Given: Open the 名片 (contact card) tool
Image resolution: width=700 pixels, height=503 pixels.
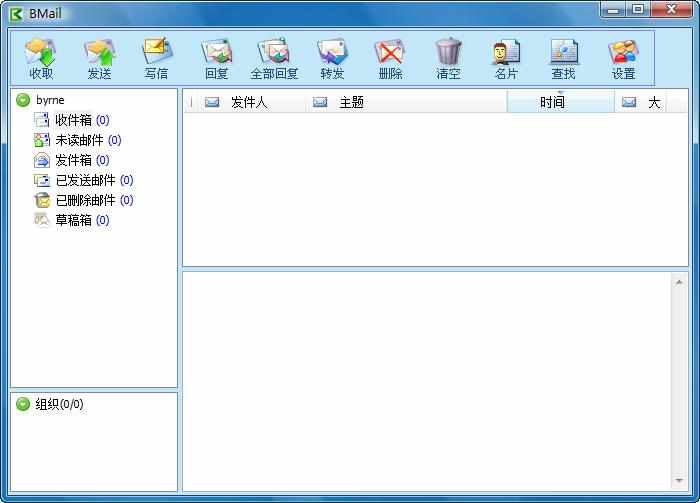Looking at the screenshot, I should coord(506,58).
